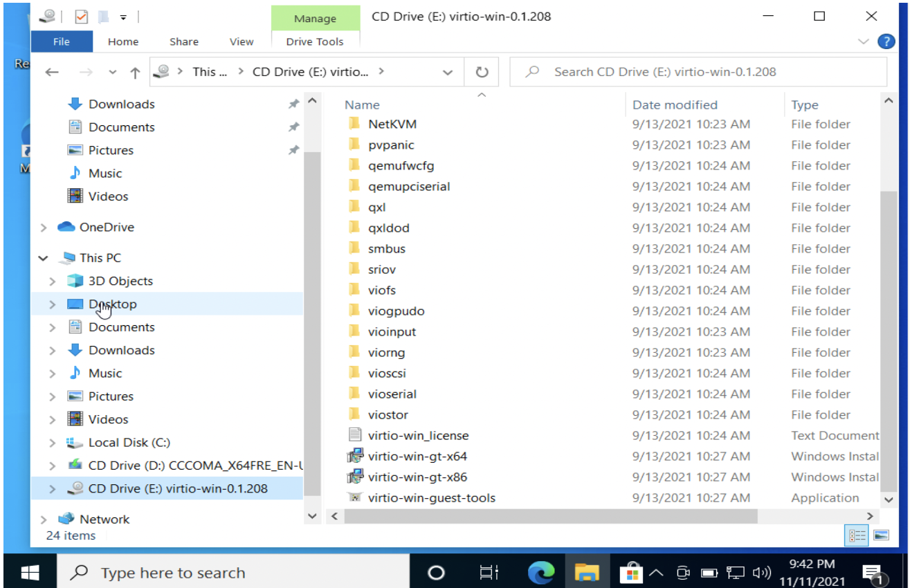
Task: Collapse the This PC tree node
Action: pos(43,257)
